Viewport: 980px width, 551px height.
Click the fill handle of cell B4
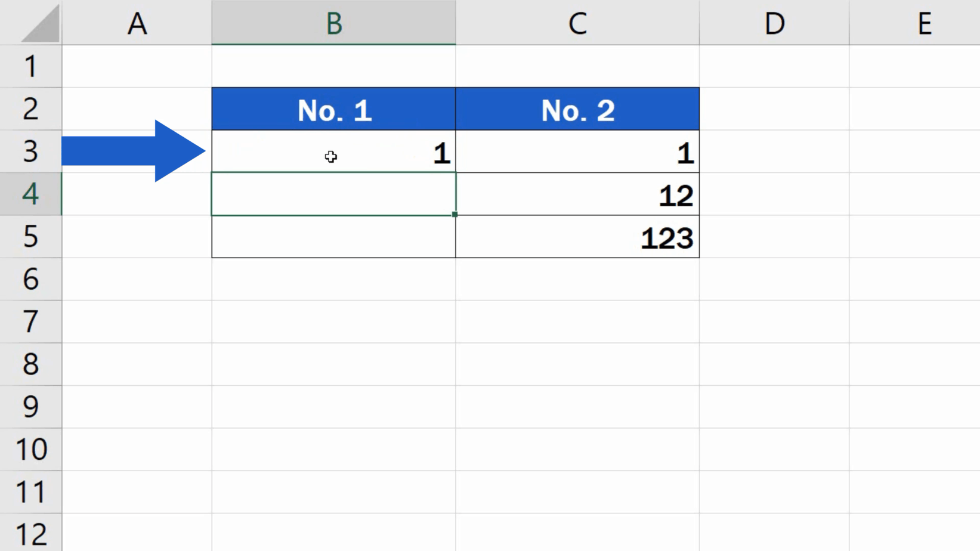[x=455, y=213]
